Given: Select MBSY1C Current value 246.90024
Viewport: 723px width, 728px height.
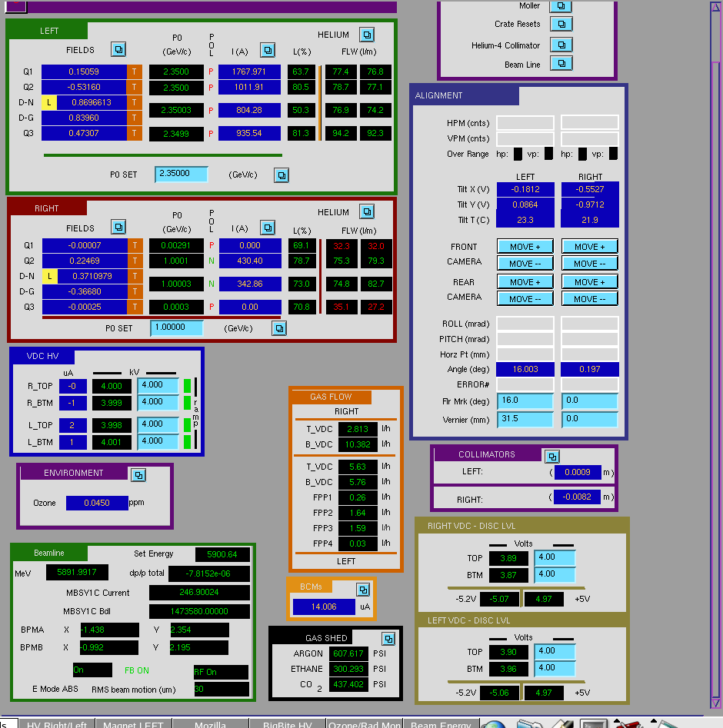Looking at the screenshot, I should tap(199, 593).
